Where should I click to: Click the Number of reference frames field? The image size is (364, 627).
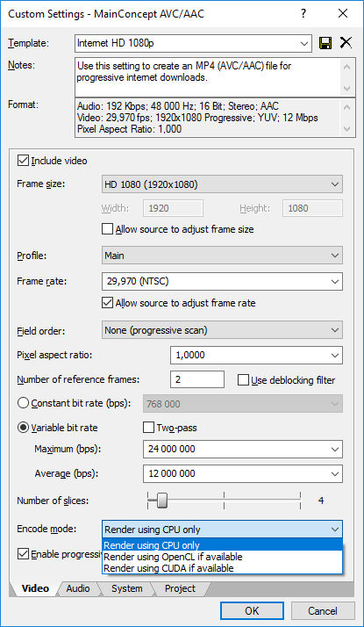click(x=197, y=379)
